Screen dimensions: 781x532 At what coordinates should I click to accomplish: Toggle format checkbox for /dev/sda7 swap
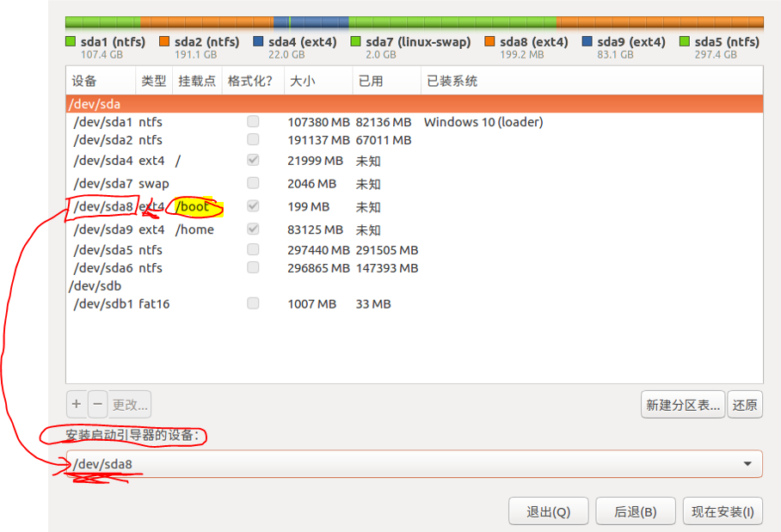click(253, 183)
